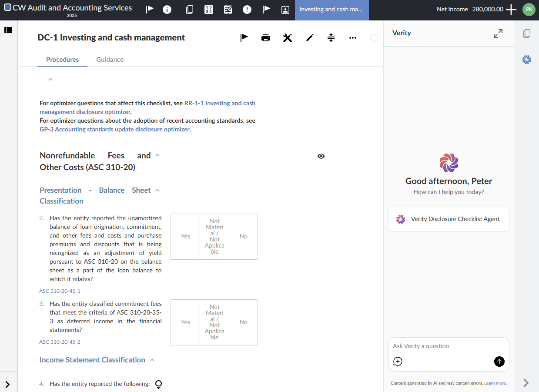The height and width of the screenshot is (392, 539).
Task: Click the pencil edit icon
Action: click(309, 38)
